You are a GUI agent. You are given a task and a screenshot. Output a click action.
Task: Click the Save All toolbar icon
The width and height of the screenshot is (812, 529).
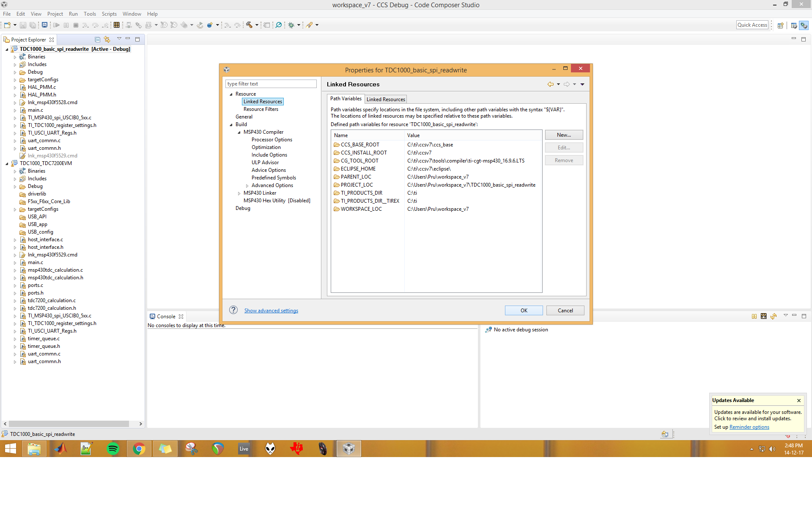pyautogui.click(x=33, y=25)
